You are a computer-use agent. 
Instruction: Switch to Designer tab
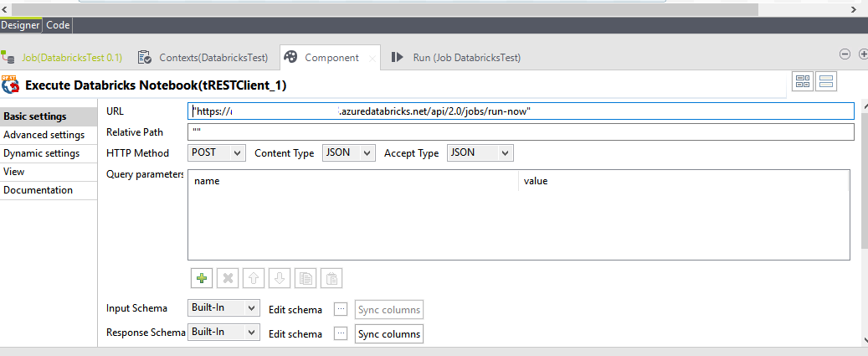tap(20, 25)
